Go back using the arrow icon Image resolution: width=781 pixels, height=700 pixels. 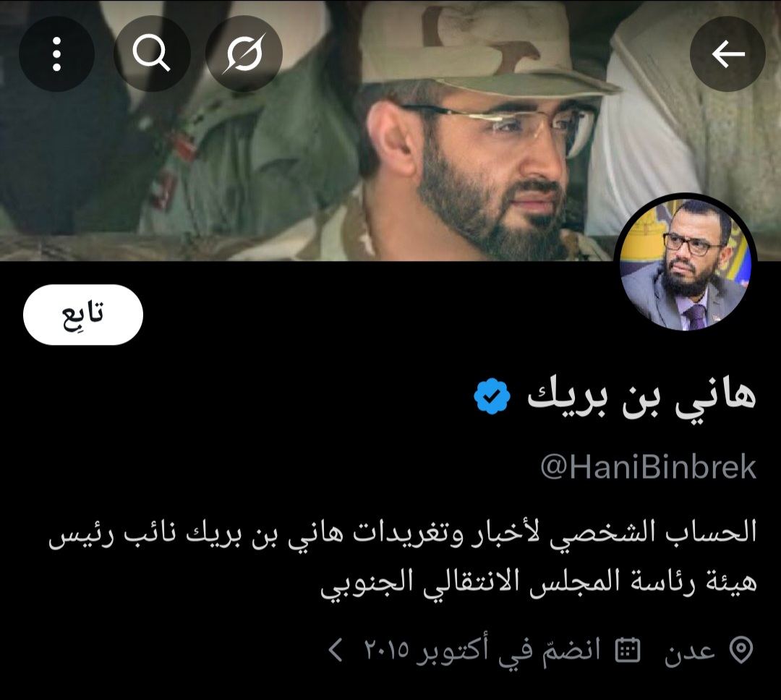click(727, 54)
